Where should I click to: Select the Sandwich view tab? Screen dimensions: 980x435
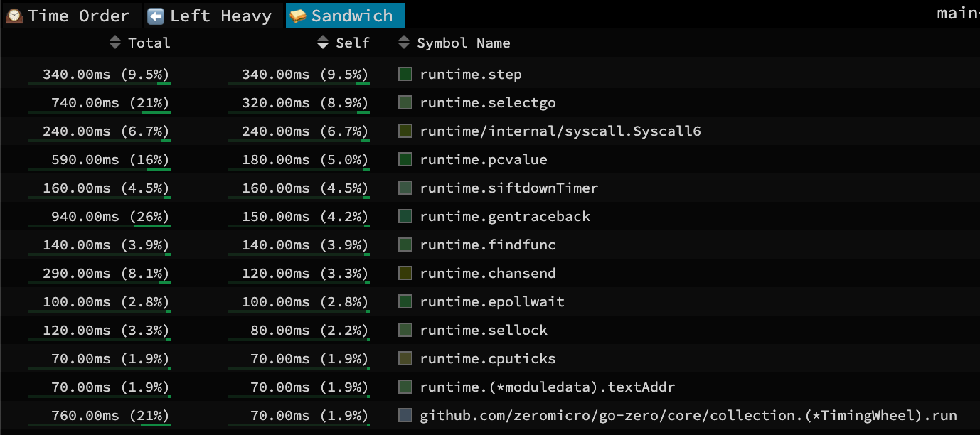345,16
